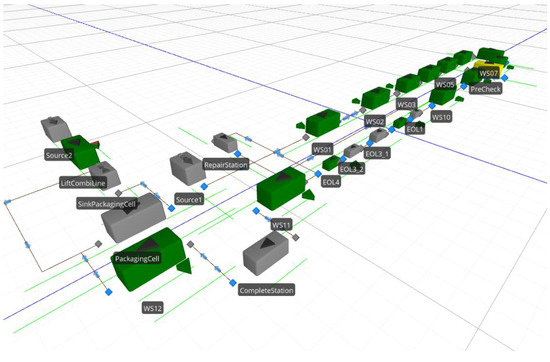Click the RepairStation label
The image size is (550, 362).
pyautogui.click(x=226, y=165)
